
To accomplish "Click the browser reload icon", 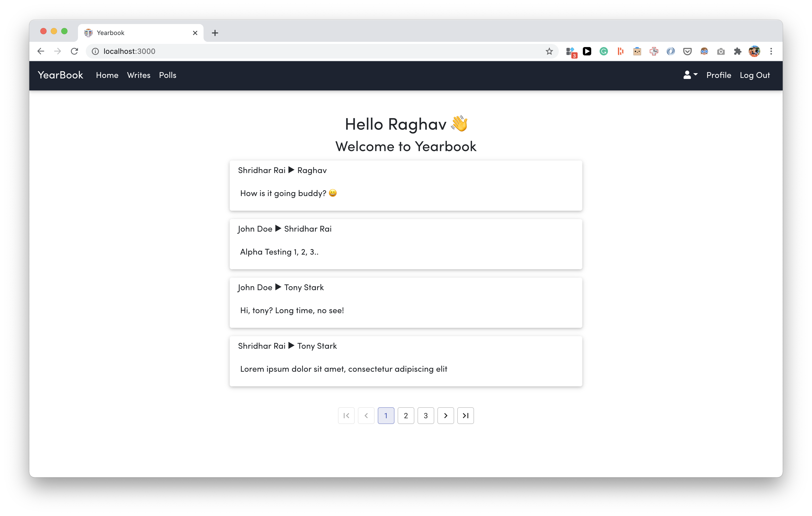I will 75,51.
